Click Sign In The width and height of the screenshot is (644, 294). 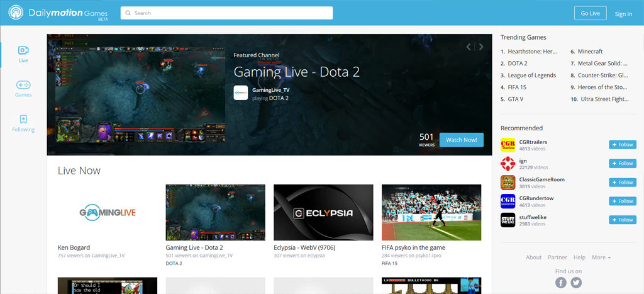623,14
